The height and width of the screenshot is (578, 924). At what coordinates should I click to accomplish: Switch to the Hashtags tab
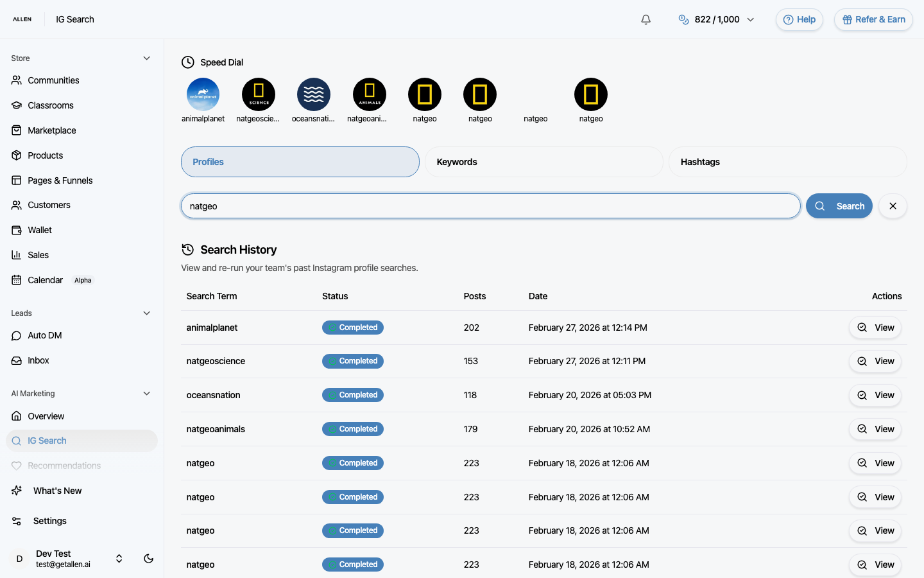pyautogui.click(x=787, y=162)
